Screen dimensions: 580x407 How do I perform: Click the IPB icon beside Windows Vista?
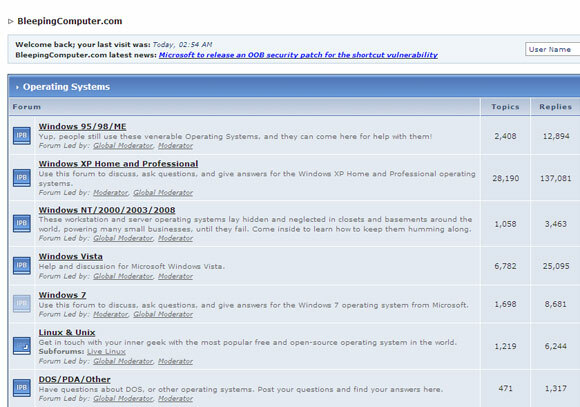[22, 265]
